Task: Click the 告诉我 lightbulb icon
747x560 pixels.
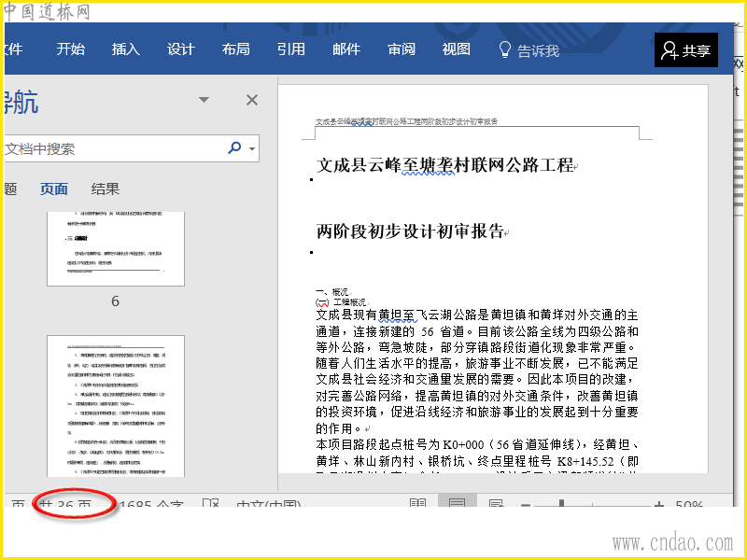Action: click(x=504, y=49)
